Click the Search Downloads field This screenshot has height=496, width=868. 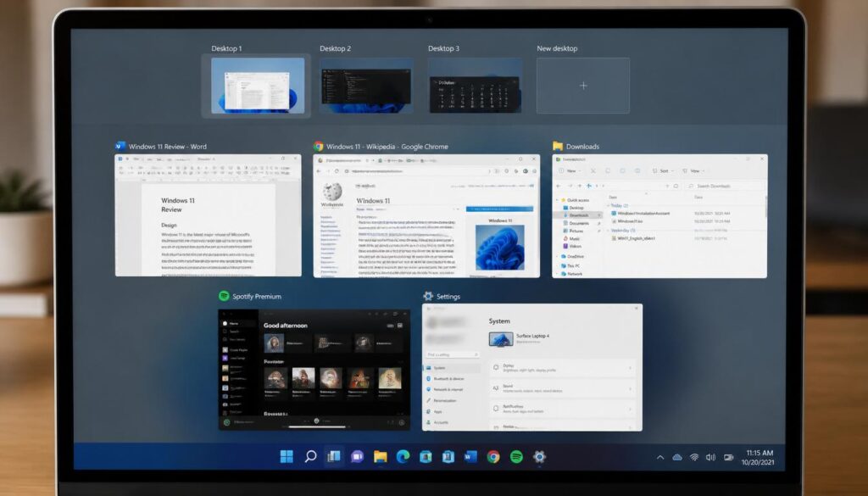click(x=724, y=186)
